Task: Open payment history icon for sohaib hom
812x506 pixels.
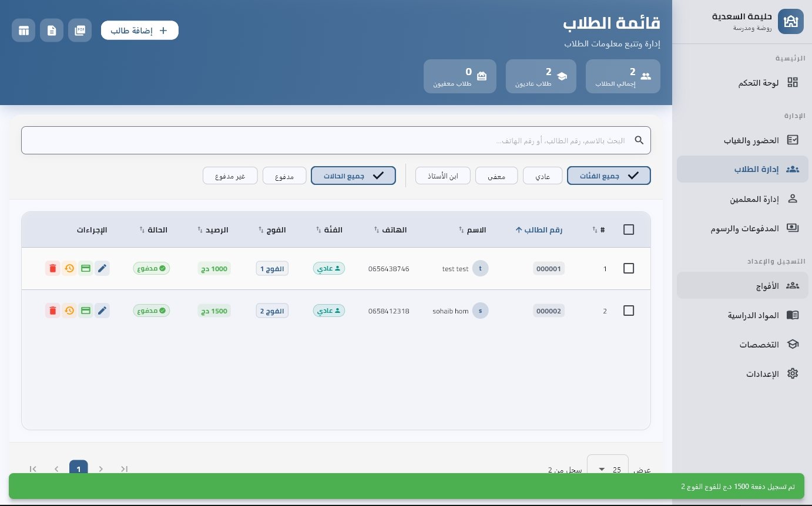Action: pyautogui.click(x=69, y=311)
